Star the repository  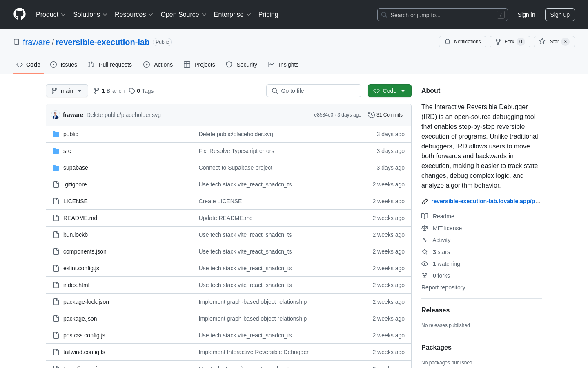554,42
